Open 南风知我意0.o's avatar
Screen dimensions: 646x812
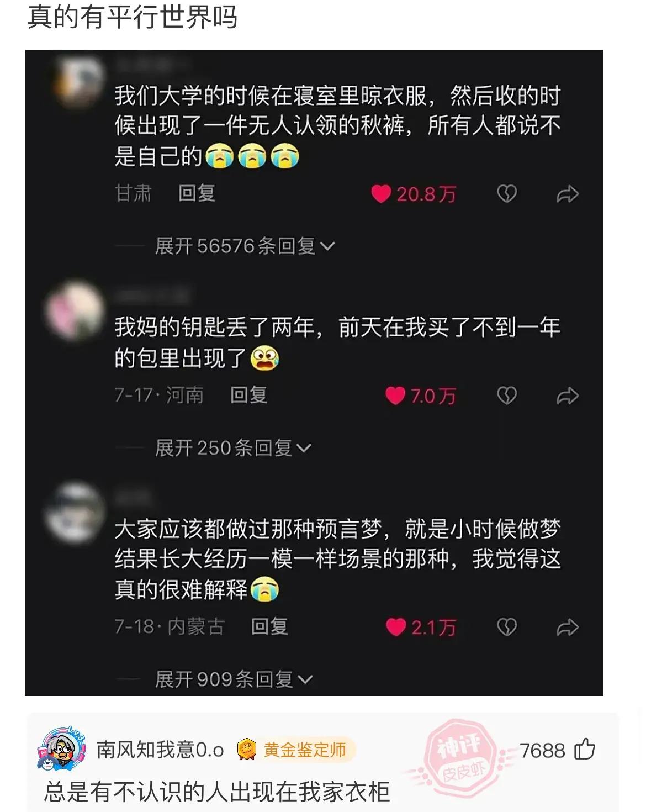(62, 749)
